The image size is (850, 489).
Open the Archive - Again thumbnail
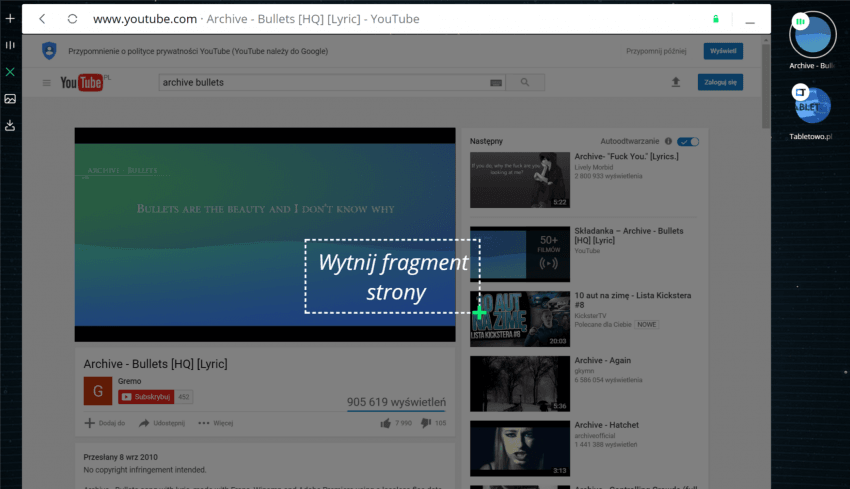click(520, 384)
